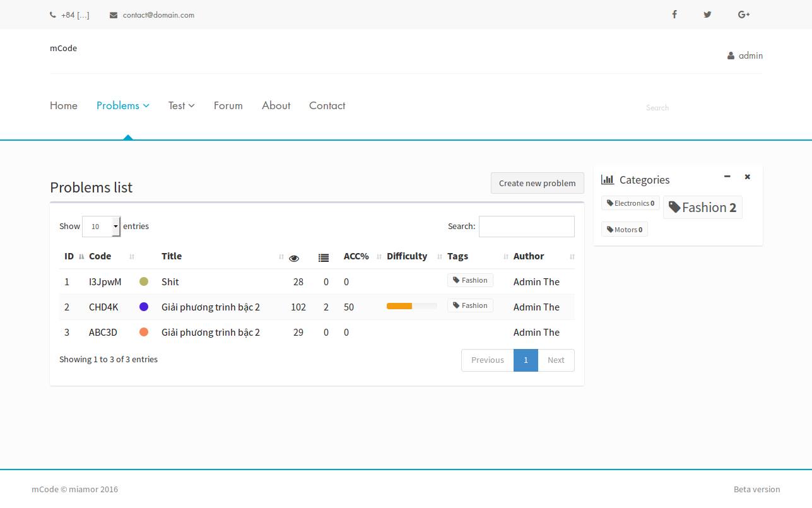Image resolution: width=812 pixels, height=508 pixels.
Task: Sort by the submissions list column header
Action: (x=324, y=258)
